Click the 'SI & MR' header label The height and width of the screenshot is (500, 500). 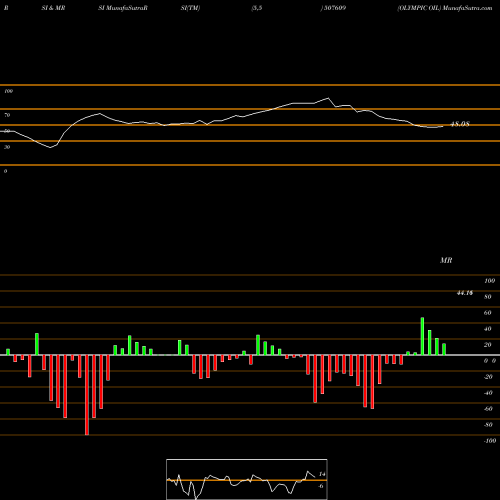click(x=53, y=8)
